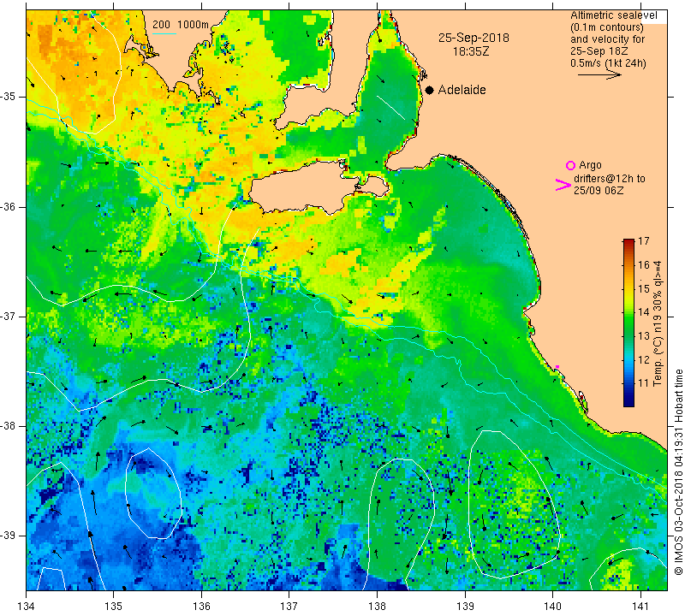Click the magenta drifter arrowhead legend symbol
The height and width of the screenshot is (616, 685).
563,185
